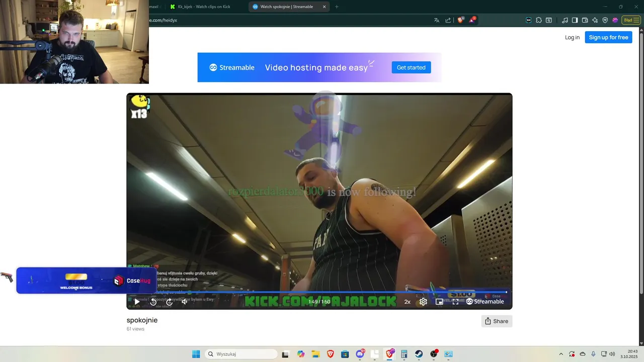The image size is (644, 362).
Task: Change the 2x playback speed
Action: click(408, 302)
